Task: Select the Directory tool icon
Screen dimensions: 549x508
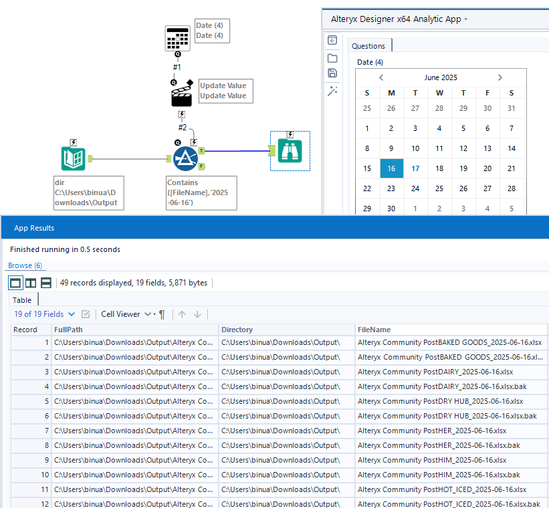Action: 73,159
